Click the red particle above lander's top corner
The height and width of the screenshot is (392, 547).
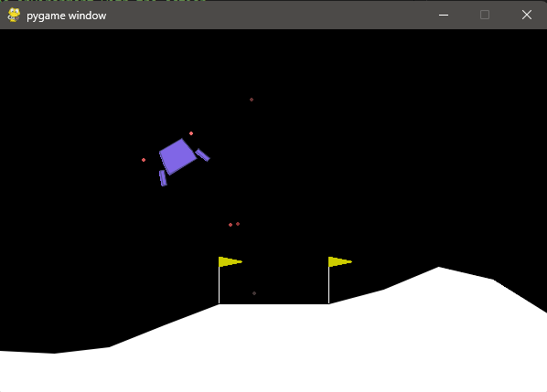click(191, 133)
